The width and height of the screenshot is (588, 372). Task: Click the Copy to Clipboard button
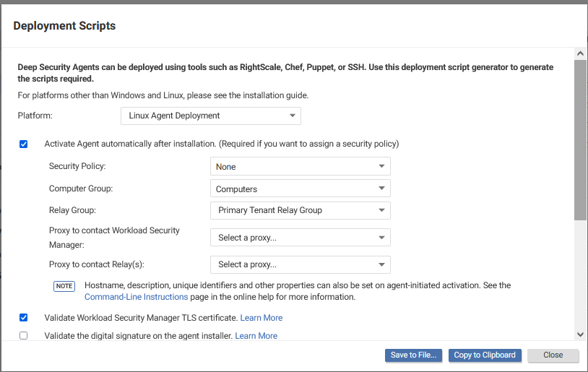tap(485, 355)
